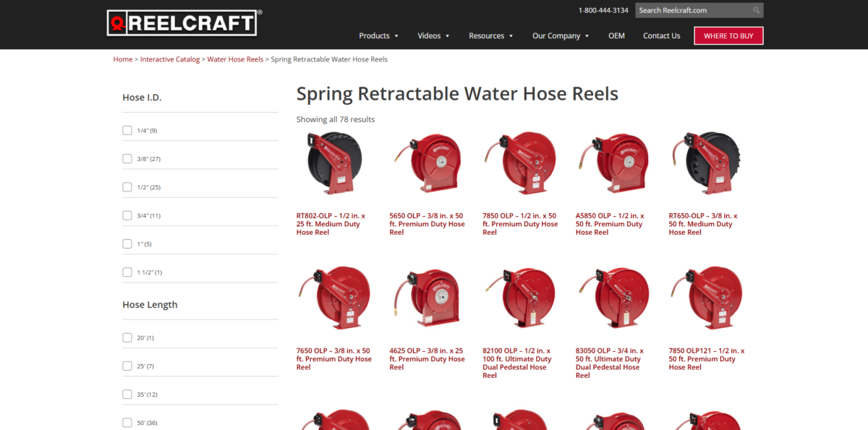The height and width of the screenshot is (430, 868).
Task: Expand the Our Company menu
Action: coord(561,35)
